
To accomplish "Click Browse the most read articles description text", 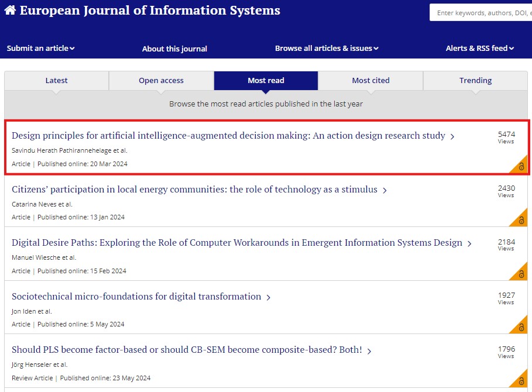I will (x=266, y=104).
